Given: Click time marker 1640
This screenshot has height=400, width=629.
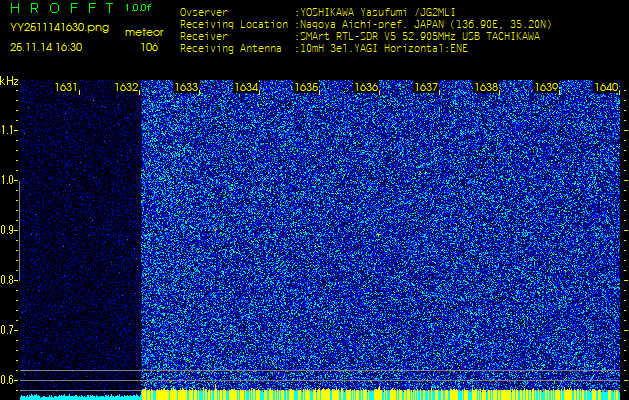Looking at the screenshot, I should pos(606,87).
